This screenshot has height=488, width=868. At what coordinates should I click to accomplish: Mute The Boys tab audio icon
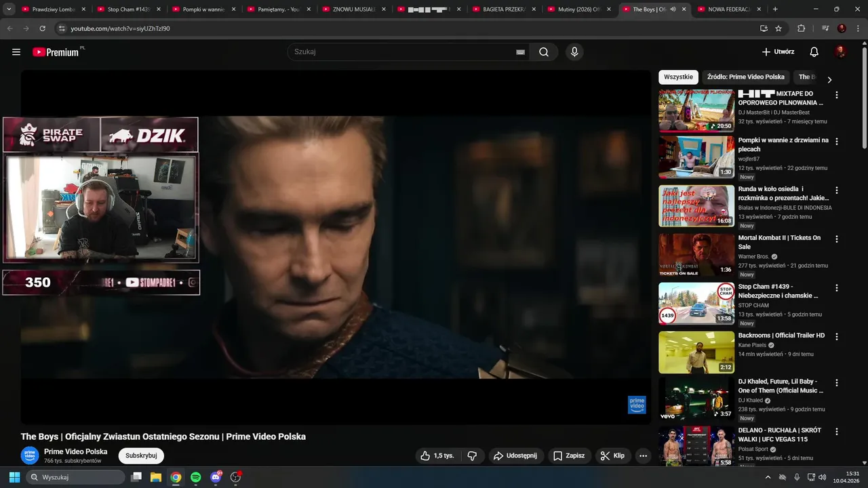[673, 9]
